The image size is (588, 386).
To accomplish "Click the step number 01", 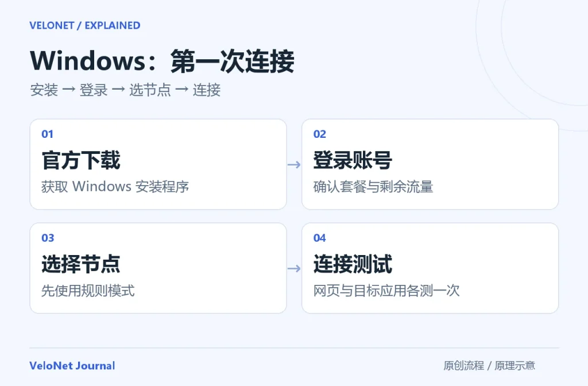I will (47, 134).
